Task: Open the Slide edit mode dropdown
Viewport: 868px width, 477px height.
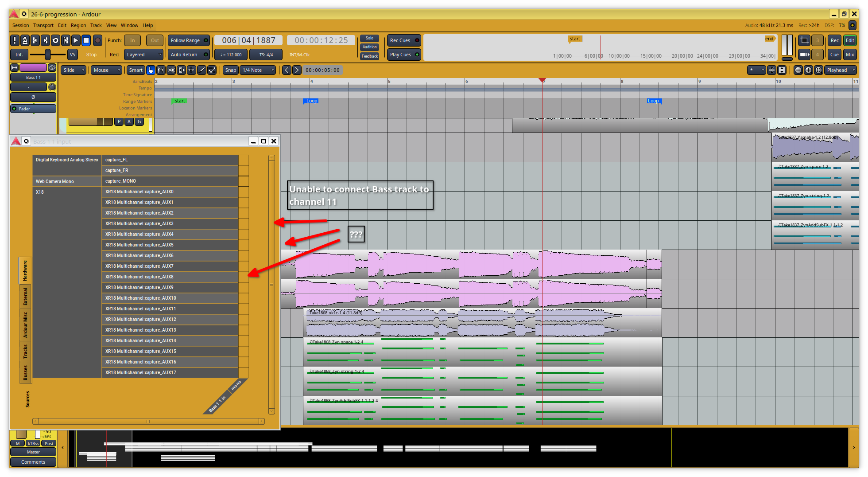Action: click(x=74, y=70)
